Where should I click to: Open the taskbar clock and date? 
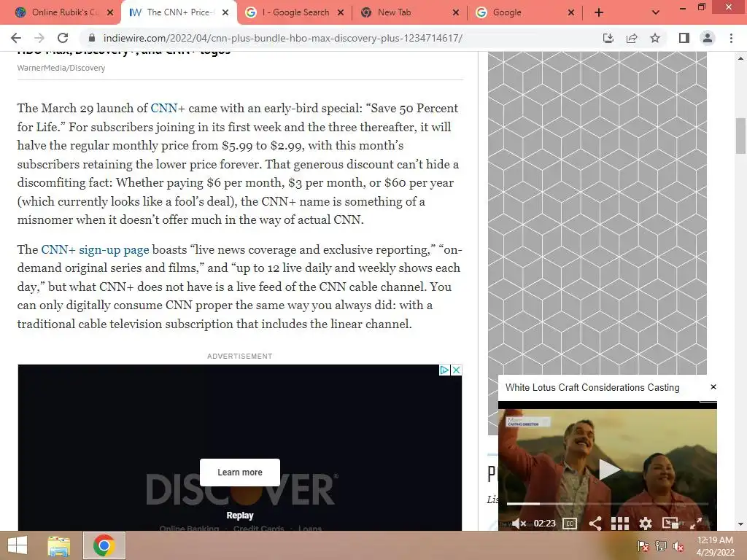click(x=715, y=546)
